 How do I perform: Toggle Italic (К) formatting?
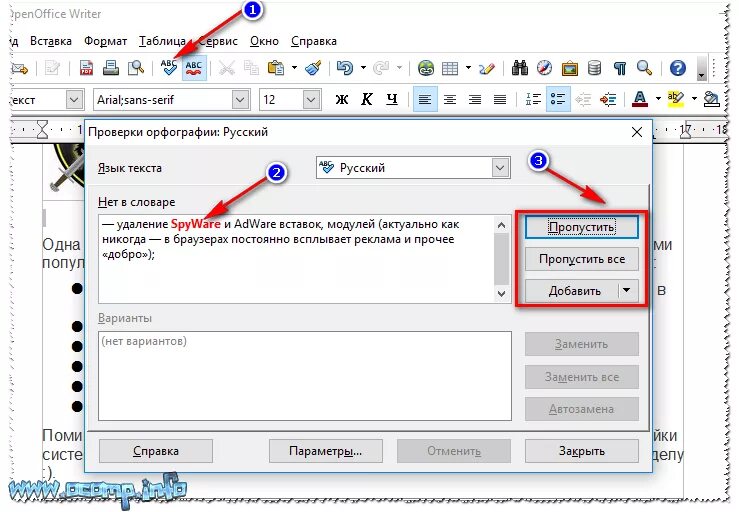[x=367, y=99]
